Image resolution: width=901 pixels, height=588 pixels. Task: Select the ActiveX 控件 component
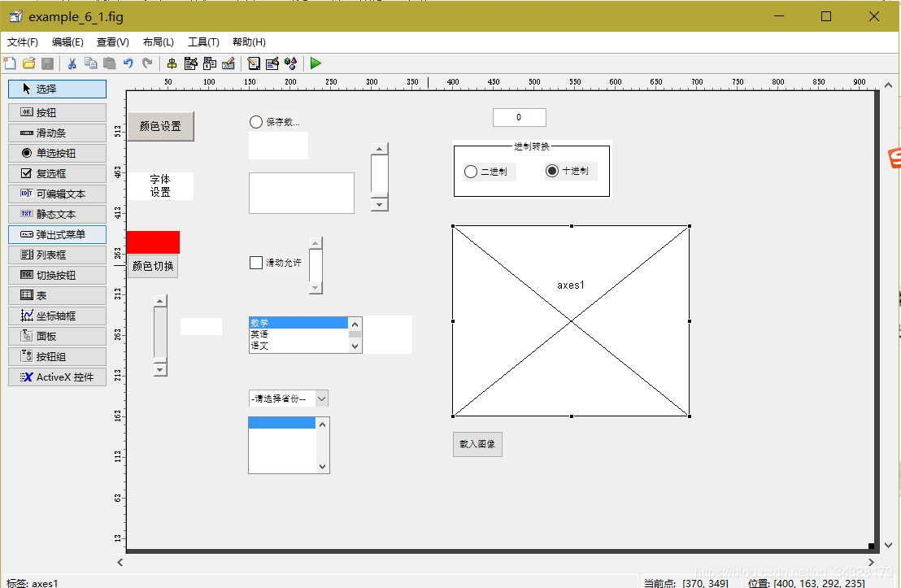click(58, 377)
